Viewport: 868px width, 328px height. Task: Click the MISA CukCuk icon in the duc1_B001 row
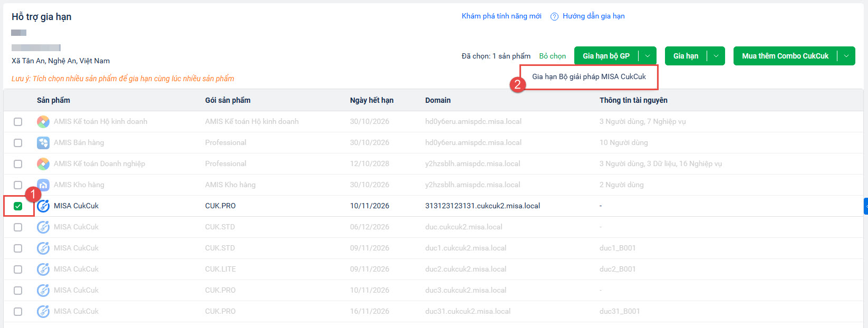(x=43, y=248)
